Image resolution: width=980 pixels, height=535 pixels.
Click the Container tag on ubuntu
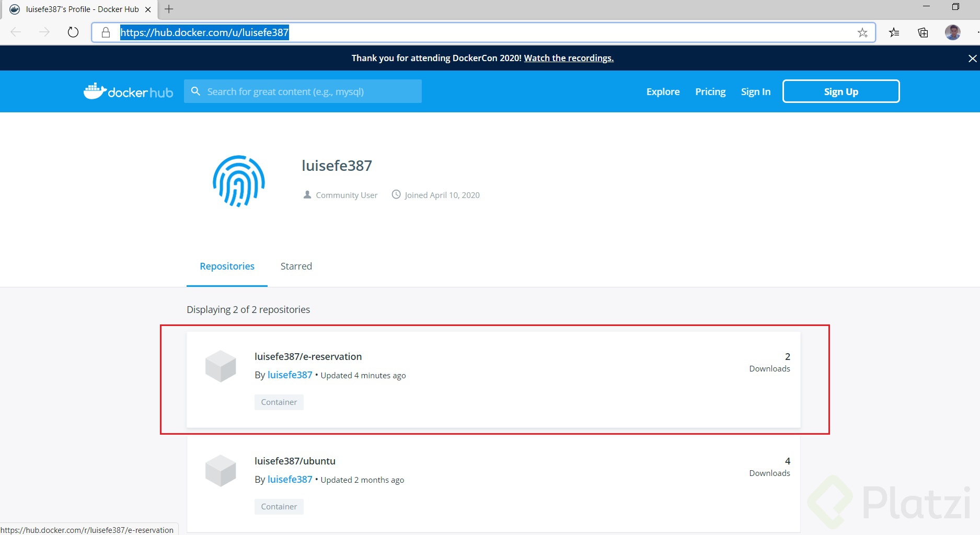click(279, 507)
